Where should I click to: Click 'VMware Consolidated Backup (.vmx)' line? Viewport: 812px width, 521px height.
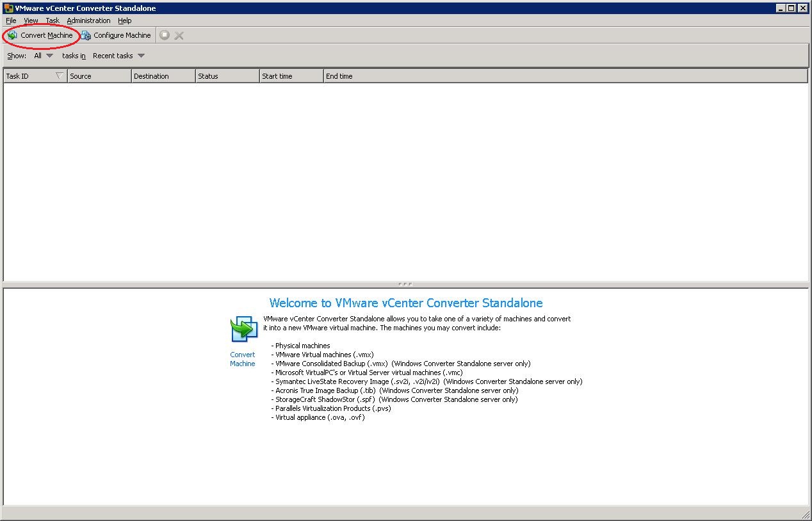tap(400, 364)
